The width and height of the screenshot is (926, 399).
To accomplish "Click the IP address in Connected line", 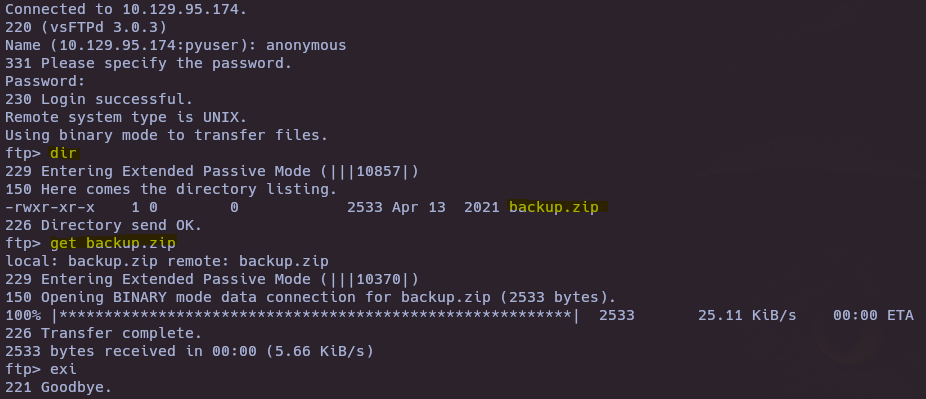I will point(185,9).
